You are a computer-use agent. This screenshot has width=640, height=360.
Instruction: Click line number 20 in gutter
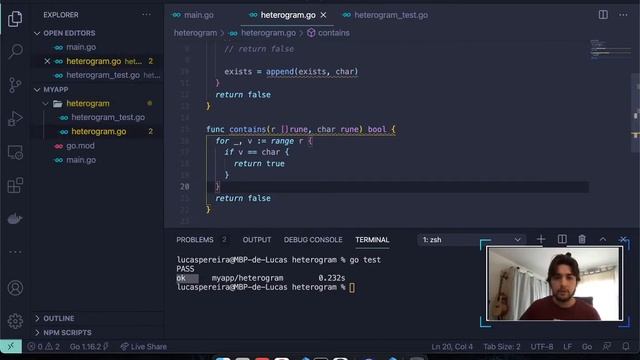point(184,187)
